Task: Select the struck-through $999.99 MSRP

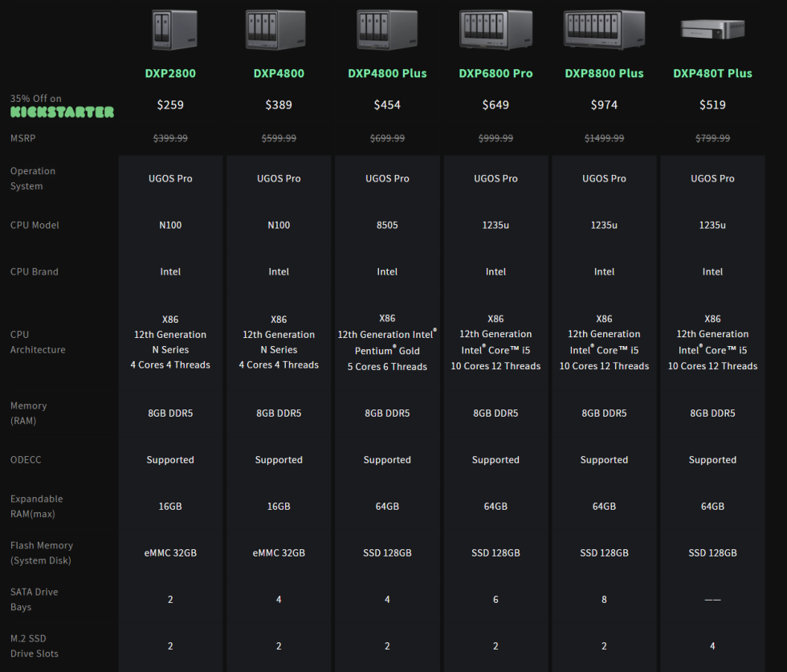Action: click(495, 139)
